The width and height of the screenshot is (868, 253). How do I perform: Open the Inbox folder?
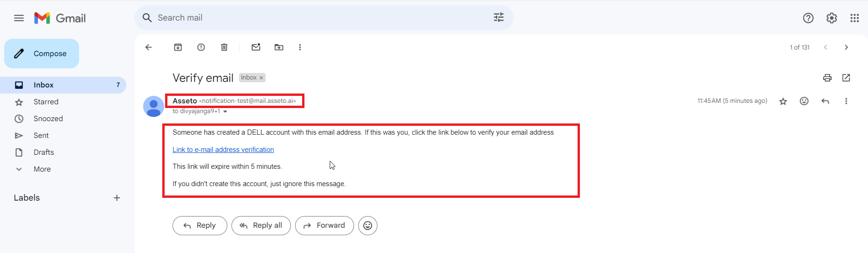(43, 85)
